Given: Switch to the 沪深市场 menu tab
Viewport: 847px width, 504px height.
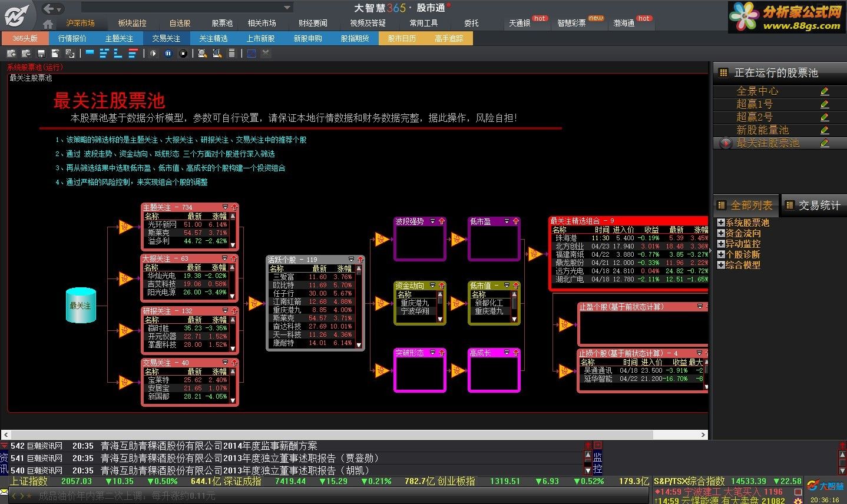Looking at the screenshot, I should [x=81, y=23].
